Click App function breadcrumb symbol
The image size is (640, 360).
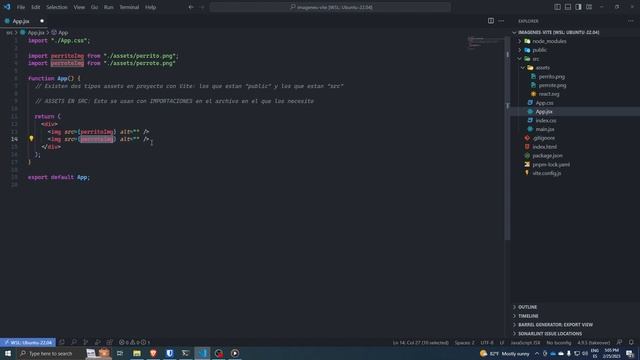point(63,32)
